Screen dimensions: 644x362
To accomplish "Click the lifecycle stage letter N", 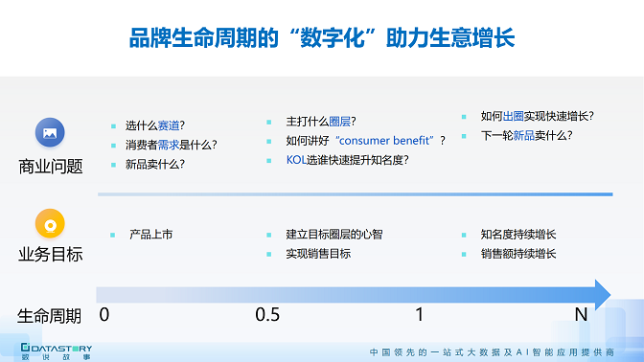I will pos(581,315).
